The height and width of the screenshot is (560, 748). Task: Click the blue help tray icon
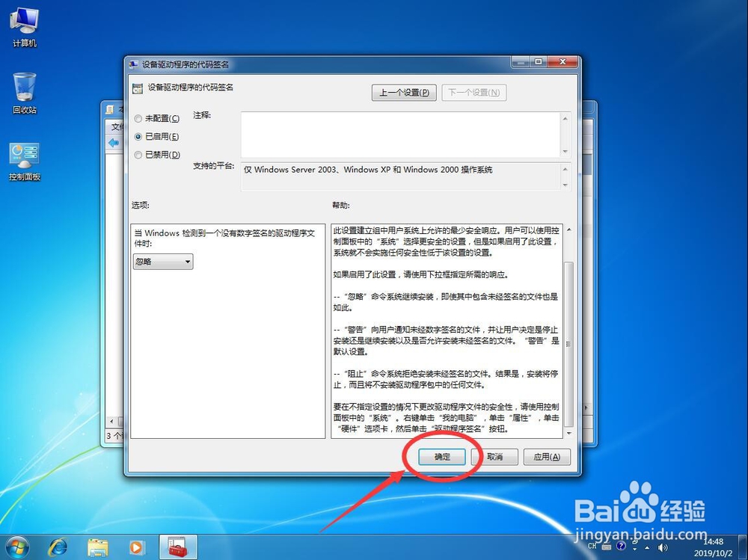(x=621, y=546)
